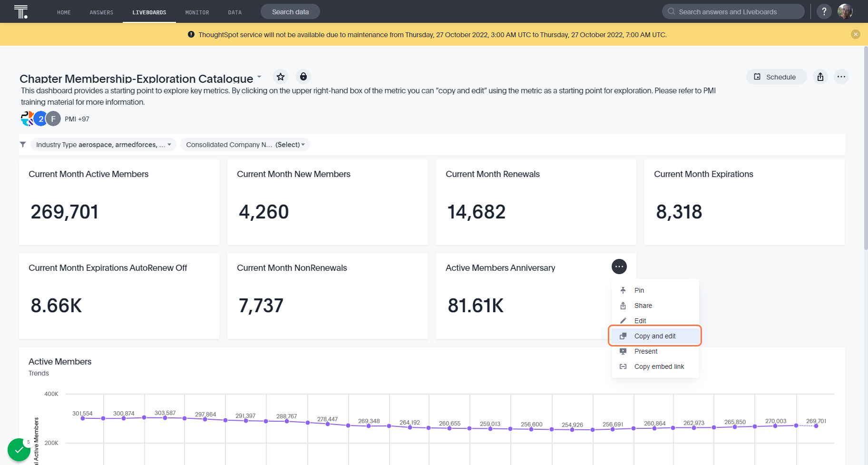
Task: Click the gray 'F' avatar
Action: pyautogui.click(x=53, y=119)
